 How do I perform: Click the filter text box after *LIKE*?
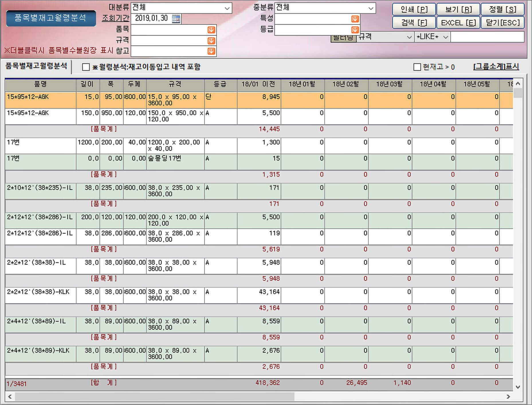coord(487,37)
